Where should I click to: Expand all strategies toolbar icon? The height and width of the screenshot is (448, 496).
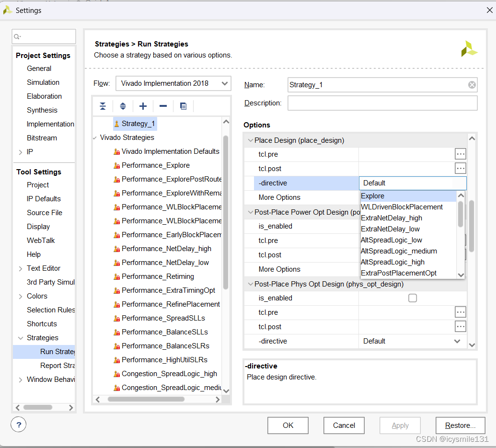[123, 106]
